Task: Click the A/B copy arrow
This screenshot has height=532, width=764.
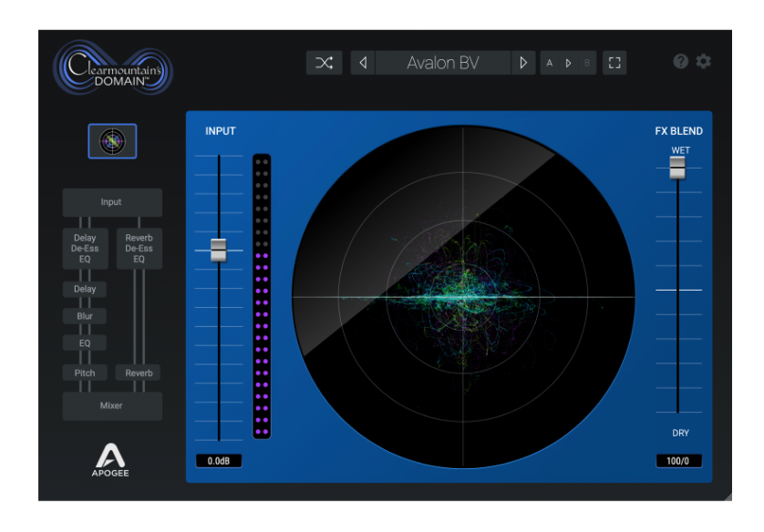Action: point(567,63)
